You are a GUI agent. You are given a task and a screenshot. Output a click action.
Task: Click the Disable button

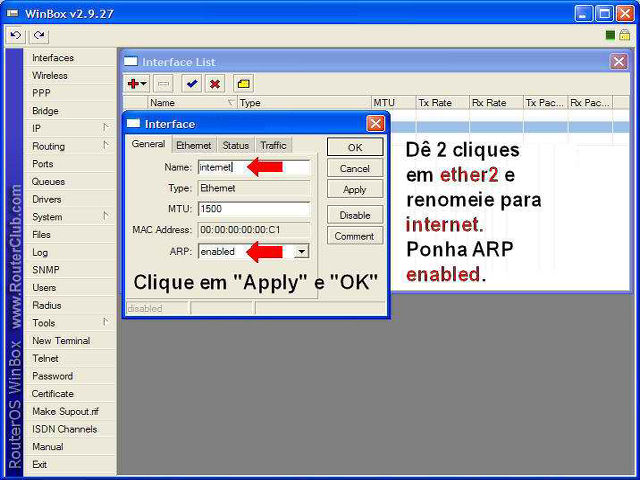point(355,215)
